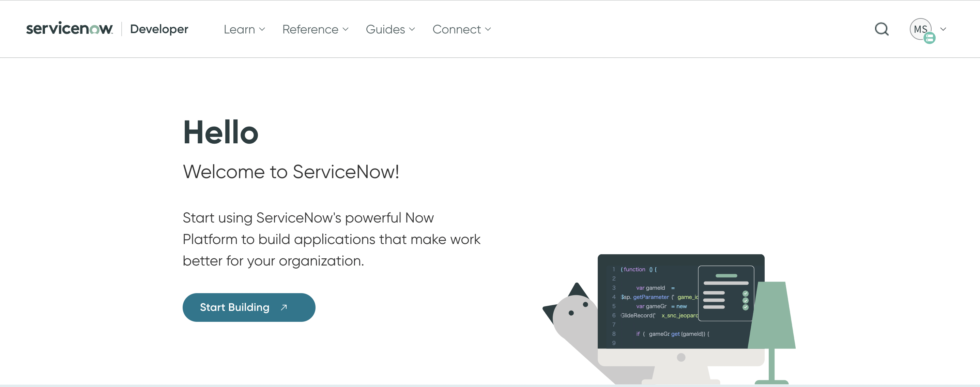The image size is (980, 387).
Task: Click the Hello heading
Action: (x=221, y=132)
